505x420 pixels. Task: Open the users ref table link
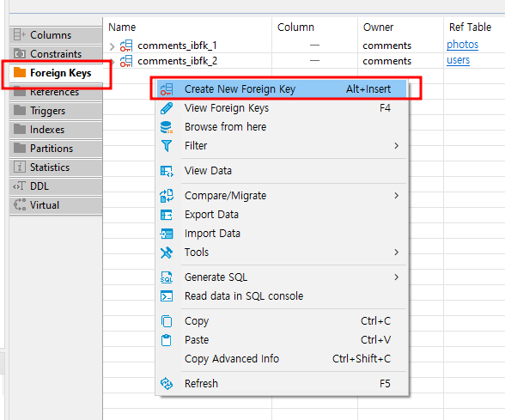(458, 60)
